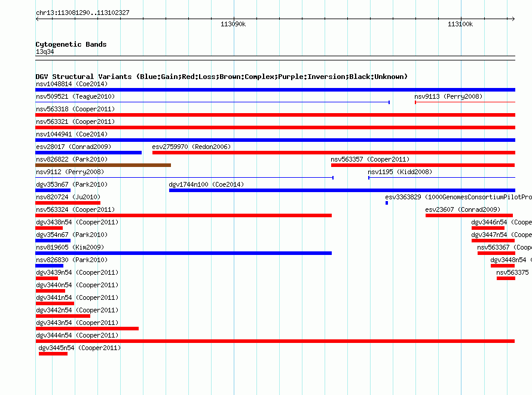Image resolution: width=532 pixels, height=395 pixels.
Task: Click the dgv353n67 (Park2010) label
Action: tap(72, 184)
